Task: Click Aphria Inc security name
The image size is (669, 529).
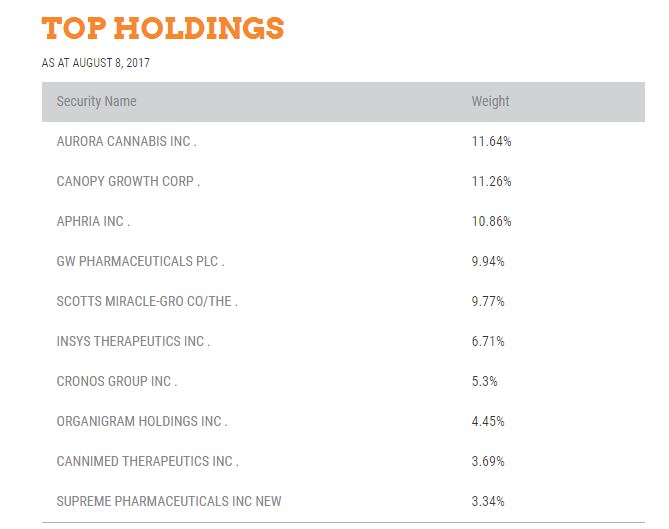Action: 93,222
